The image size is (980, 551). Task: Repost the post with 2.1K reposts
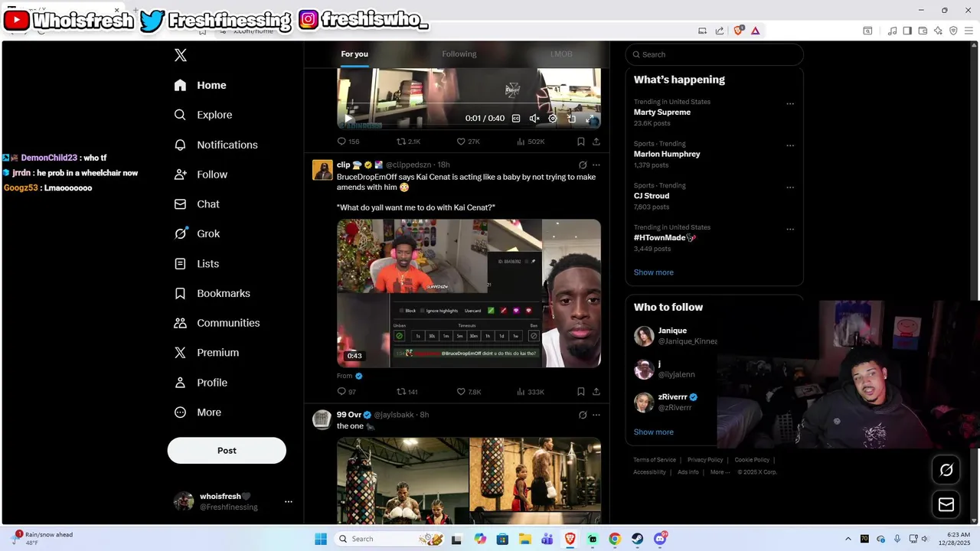coord(408,142)
